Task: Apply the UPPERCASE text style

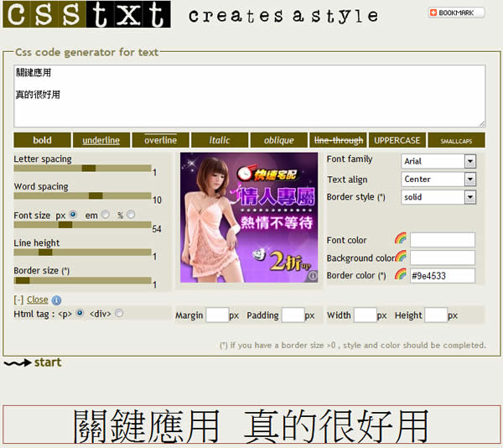Action: (397, 140)
